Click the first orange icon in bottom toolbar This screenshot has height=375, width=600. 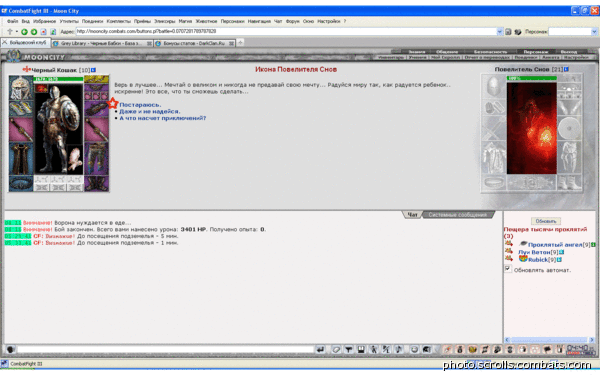pos(448,349)
